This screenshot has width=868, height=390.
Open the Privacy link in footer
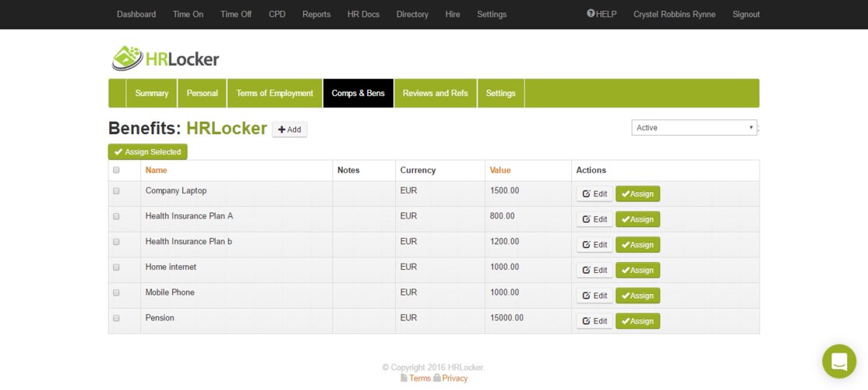(x=454, y=378)
